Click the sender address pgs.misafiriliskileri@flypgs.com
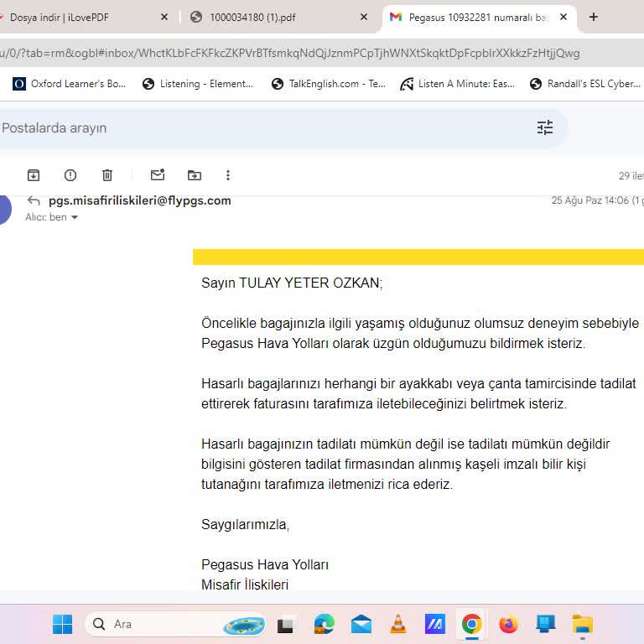This screenshot has width=644, height=644. point(140,200)
